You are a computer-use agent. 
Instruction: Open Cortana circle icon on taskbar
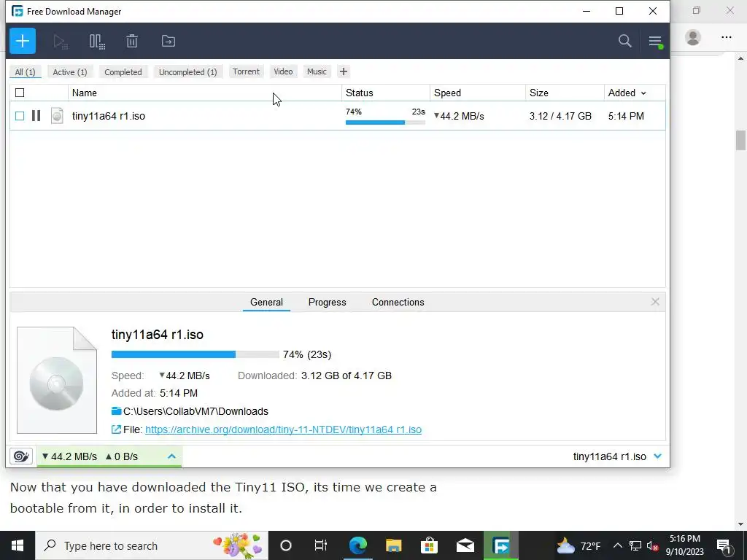pyautogui.click(x=286, y=545)
